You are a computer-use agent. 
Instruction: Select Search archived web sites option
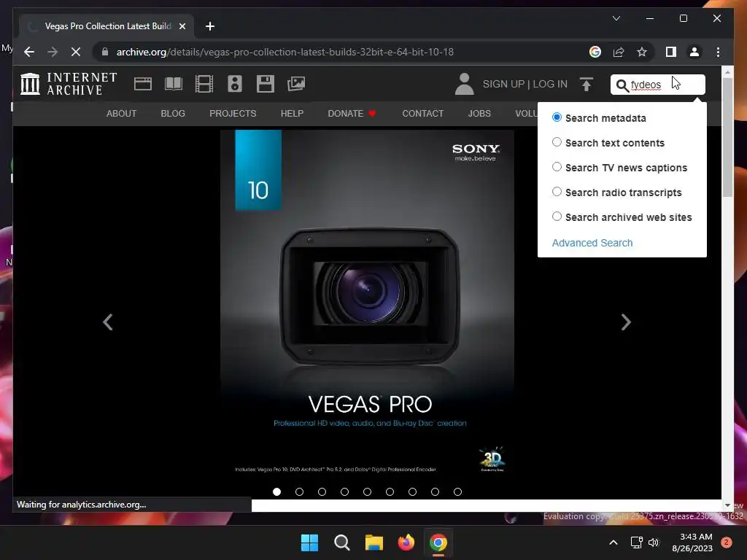pos(557,216)
